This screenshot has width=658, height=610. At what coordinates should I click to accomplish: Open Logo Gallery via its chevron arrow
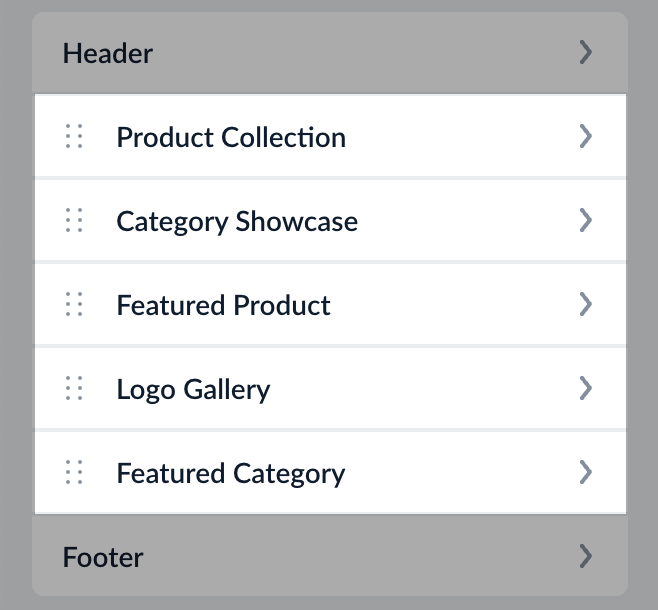pyautogui.click(x=586, y=388)
